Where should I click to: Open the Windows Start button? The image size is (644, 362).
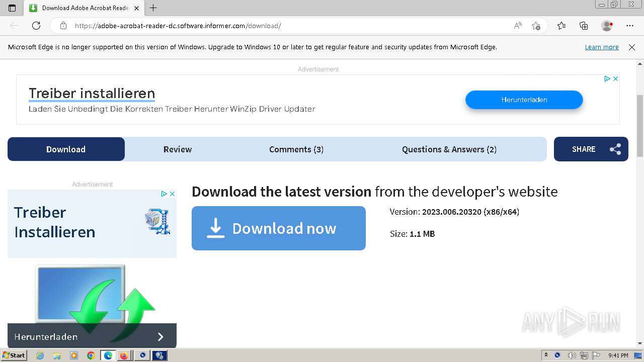[14, 355]
